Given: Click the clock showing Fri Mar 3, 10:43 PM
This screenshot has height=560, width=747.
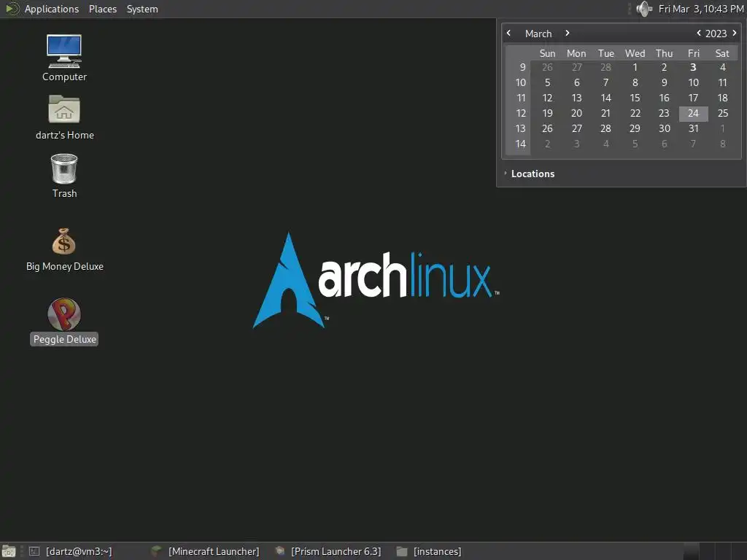Looking at the screenshot, I should point(701,9).
